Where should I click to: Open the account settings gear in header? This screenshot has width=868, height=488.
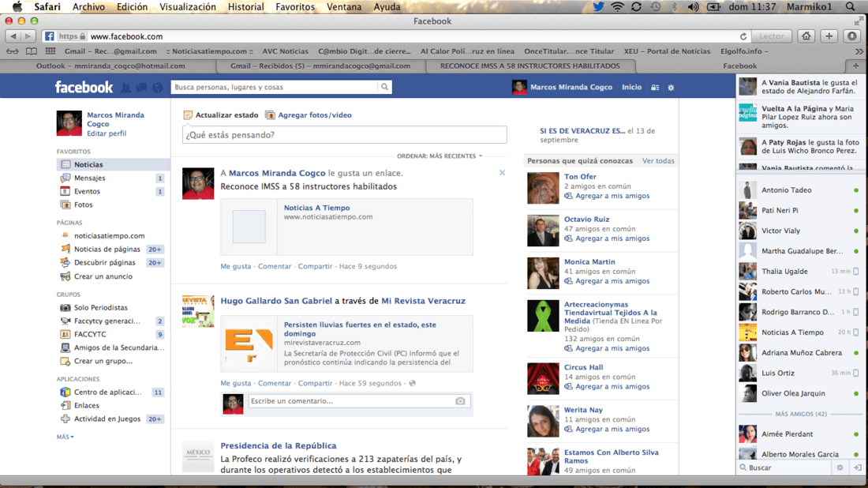pos(671,88)
